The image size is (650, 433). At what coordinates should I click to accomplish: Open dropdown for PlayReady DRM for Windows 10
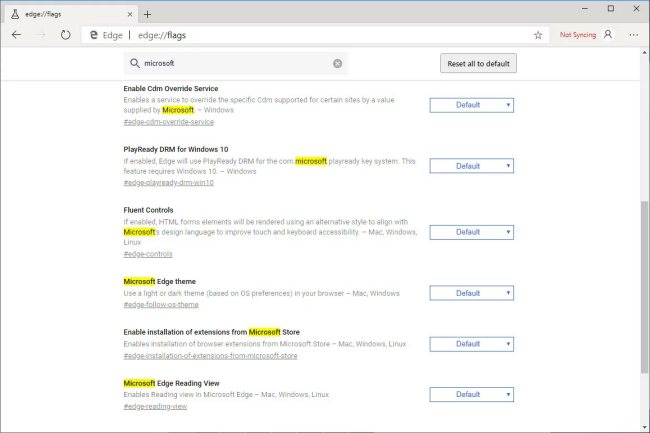tap(472, 166)
